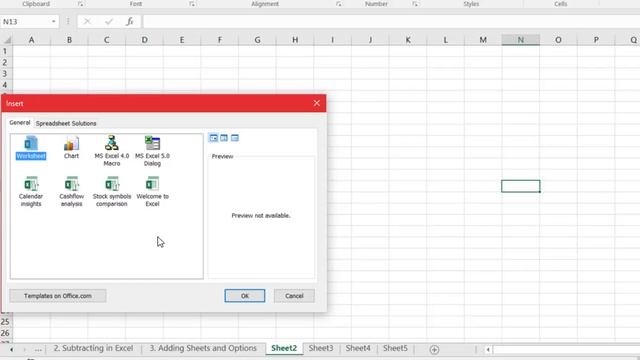Viewport: 640px width, 360px height.
Task: Open the Spreadsheet Solutions tab
Action: [66, 123]
